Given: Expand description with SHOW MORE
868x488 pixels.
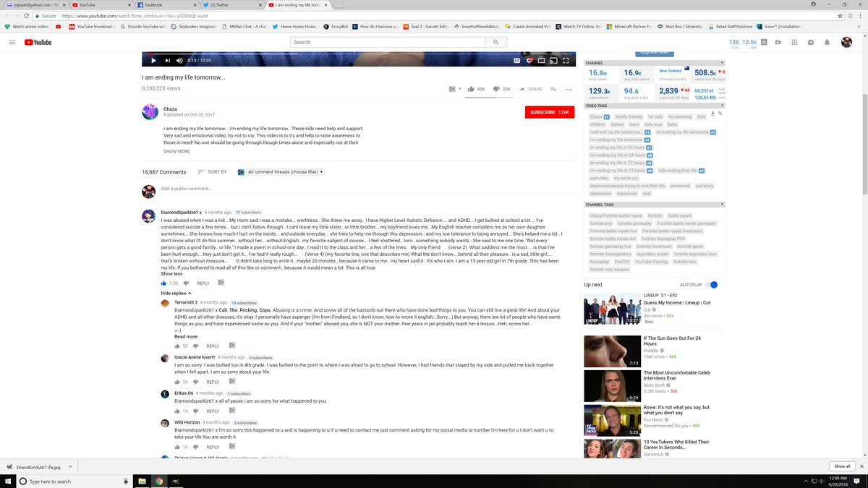Looking at the screenshot, I should pos(176,152).
